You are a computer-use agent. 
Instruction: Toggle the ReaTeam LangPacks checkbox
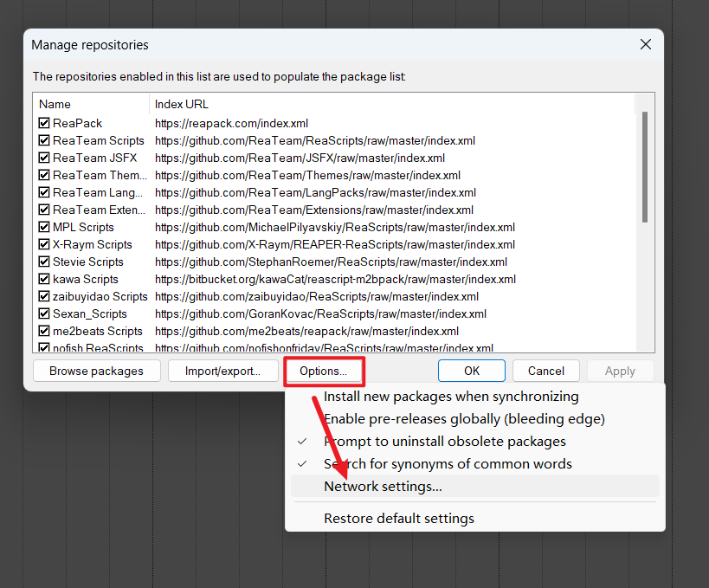point(44,192)
